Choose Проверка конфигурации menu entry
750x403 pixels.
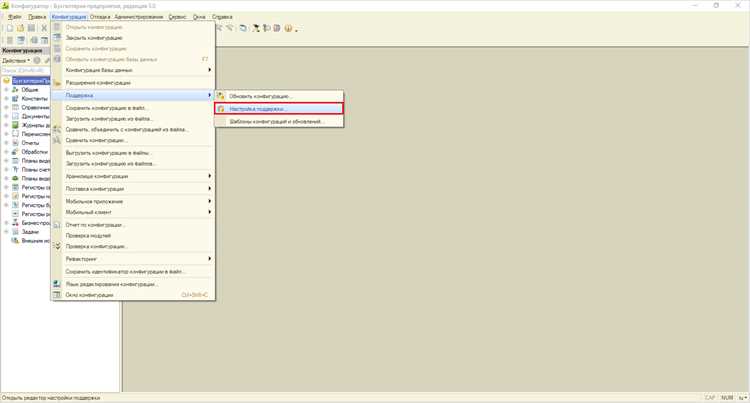[x=133, y=247]
